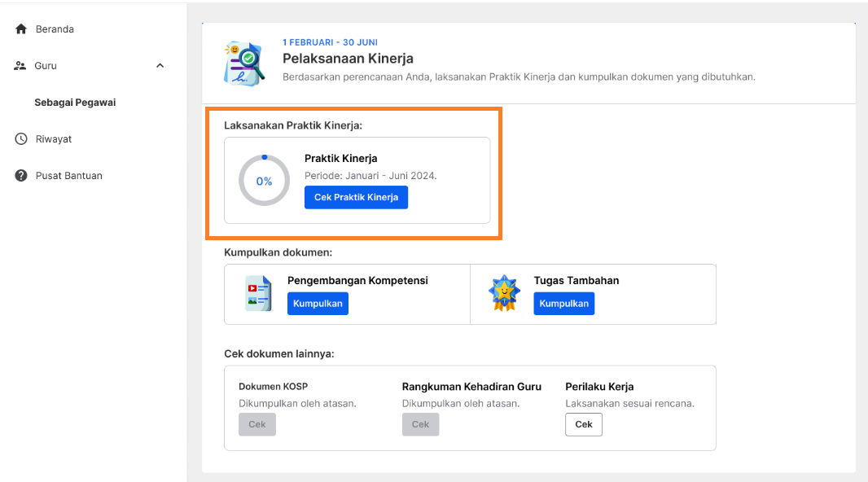Click the Cek Praktik Kinerja button
The image size is (868, 482).
click(356, 198)
